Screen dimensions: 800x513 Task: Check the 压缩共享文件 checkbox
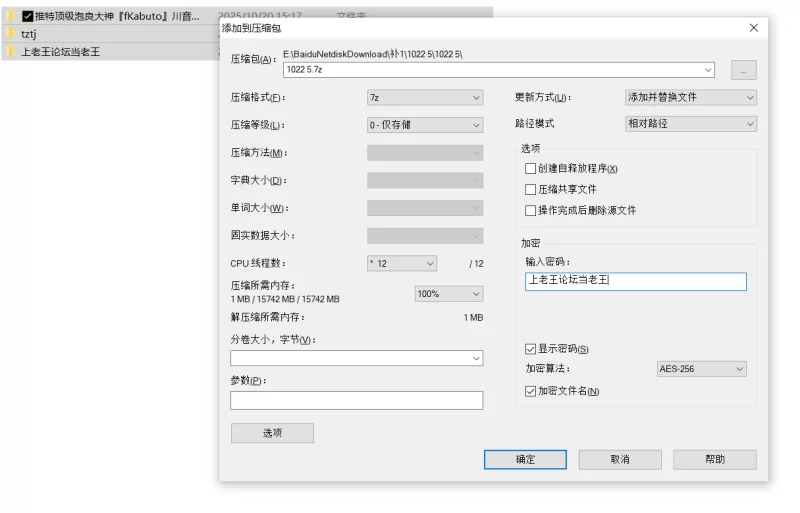pyautogui.click(x=531, y=189)
